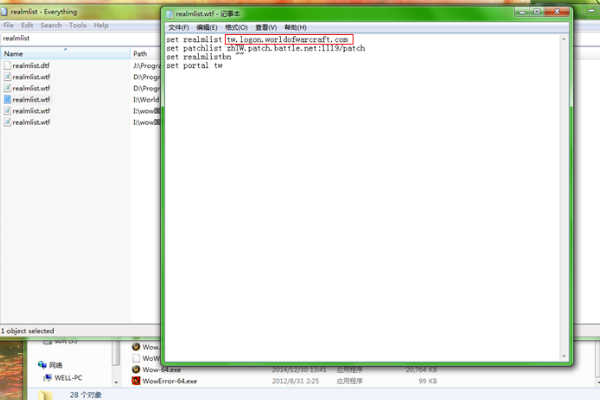Image resolution: width=600 pixels, height=400 pixels.
Task: Open the 查看(V) menu in Notepad
Action: [265, 27]
